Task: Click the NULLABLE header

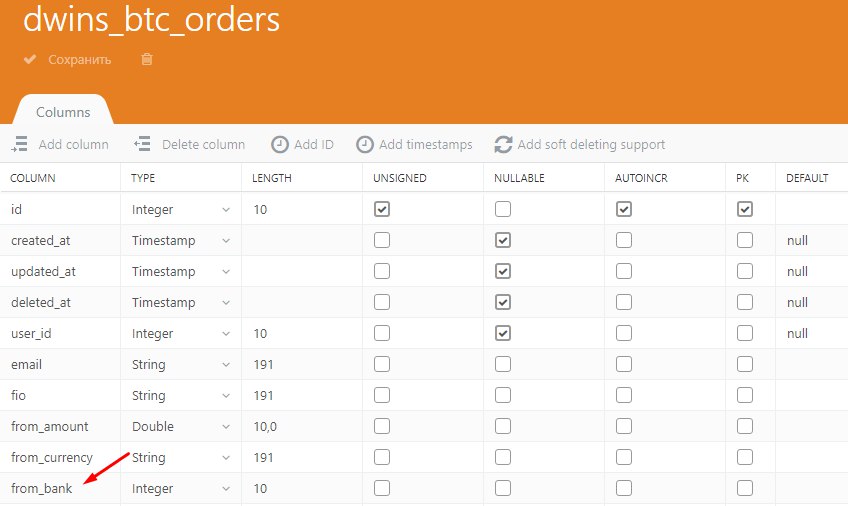Action: tap(519, 178)
